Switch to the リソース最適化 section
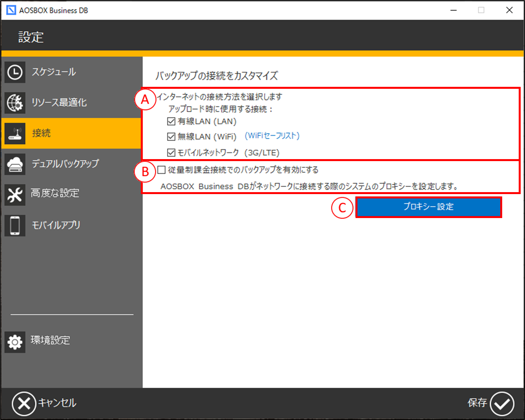Screen dimensions: 525x420 click(x=59, y=103)
